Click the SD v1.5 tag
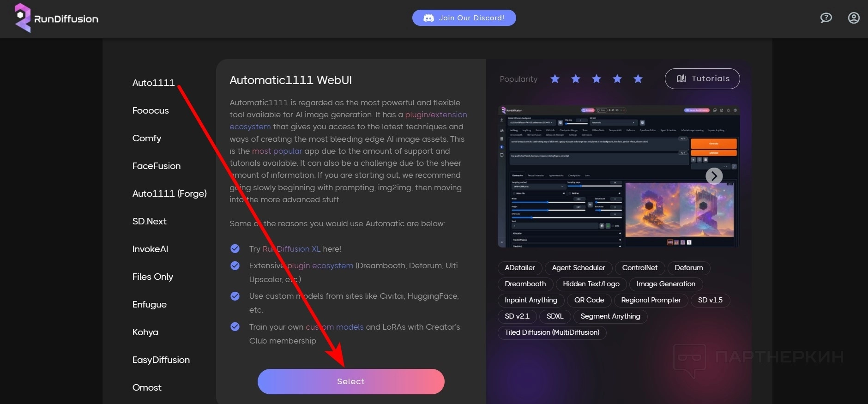Viewport: 868px width, 404px height. pos(710,300)
